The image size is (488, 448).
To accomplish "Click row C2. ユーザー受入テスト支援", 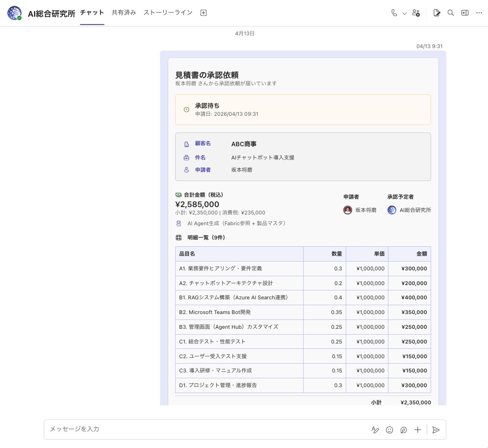I will click(303, 356).
